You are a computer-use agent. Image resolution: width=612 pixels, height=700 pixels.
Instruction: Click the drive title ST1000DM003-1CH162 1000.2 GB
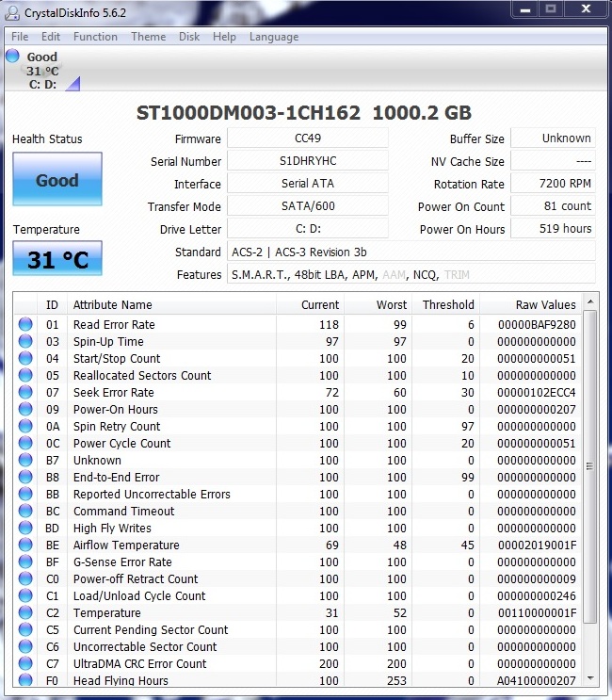(x=304, y=113)
